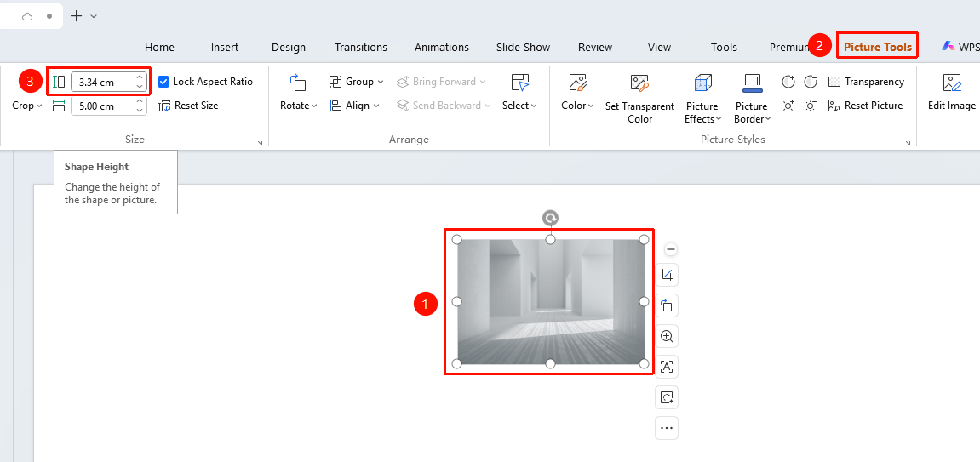Click the increase brightness sun icon
This screenshot has width=980, height=462.
[788, 106]
